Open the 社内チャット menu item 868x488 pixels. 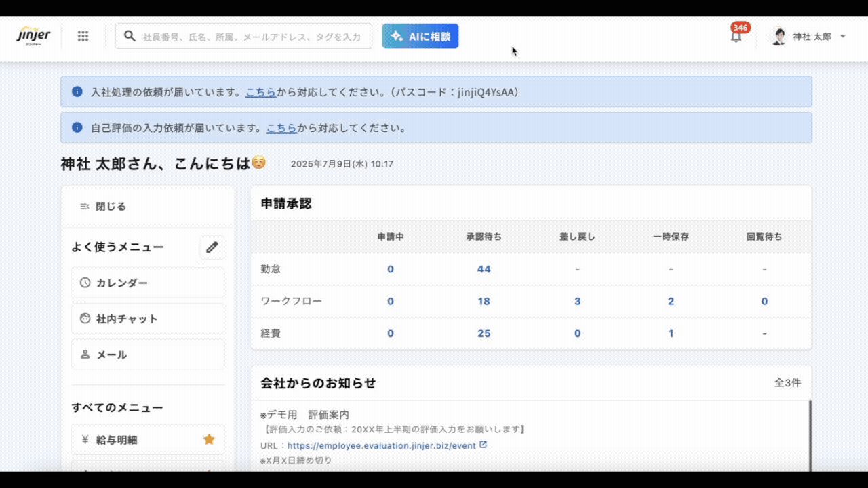[147, 319]
